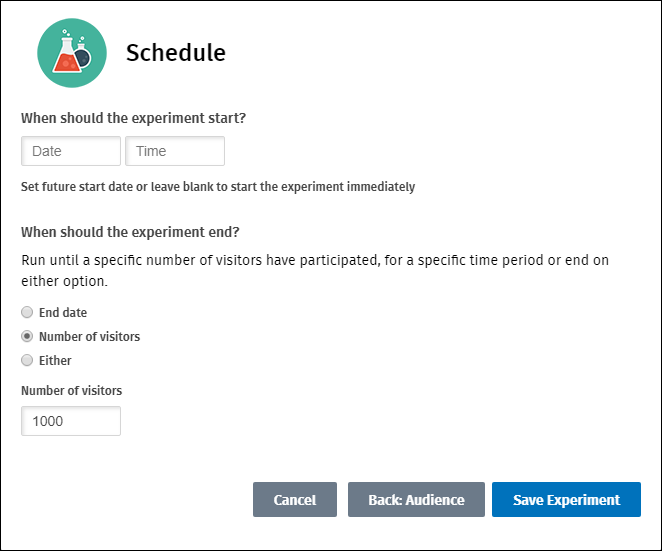
Task: Click the dark round flask in the logo
Action: click(x=83, y=56)
